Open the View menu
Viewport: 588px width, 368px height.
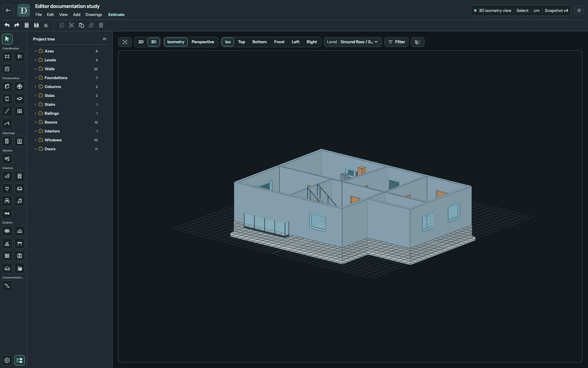tap(63, 15)
